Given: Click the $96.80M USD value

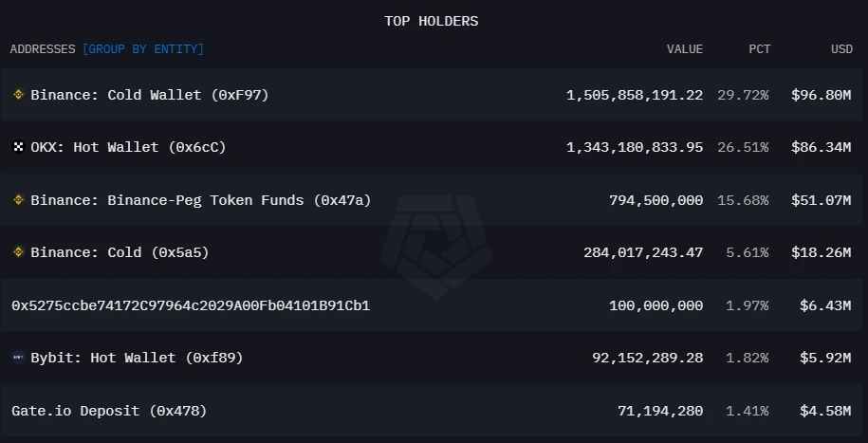Looking at the screenshot, I should tap(821, 95).
